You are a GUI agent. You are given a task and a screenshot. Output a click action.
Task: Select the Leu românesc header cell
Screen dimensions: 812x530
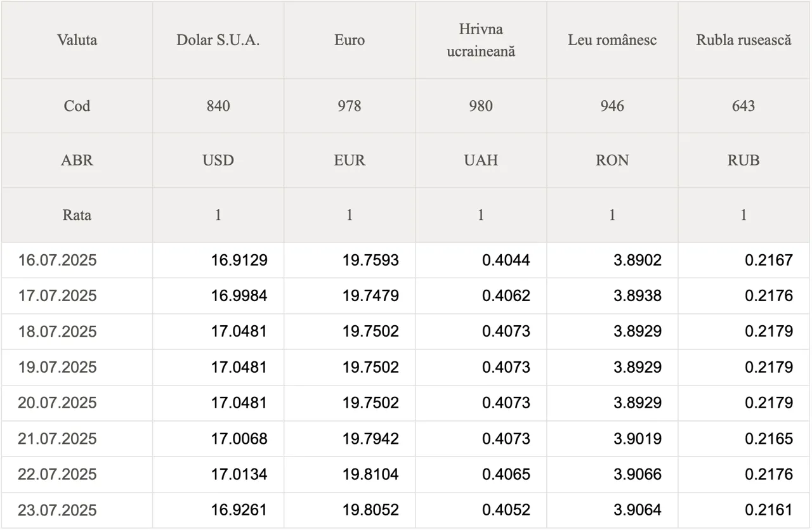point(612,40)
